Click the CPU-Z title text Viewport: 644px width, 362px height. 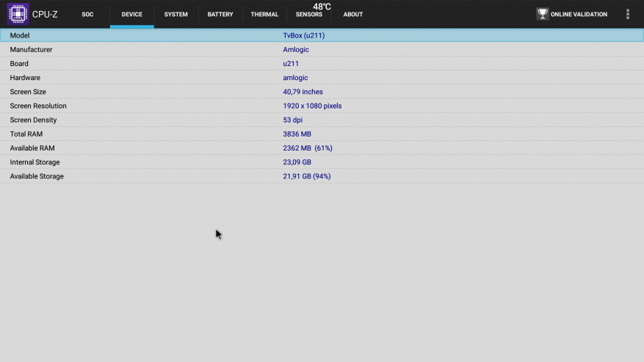coord(45,15)
